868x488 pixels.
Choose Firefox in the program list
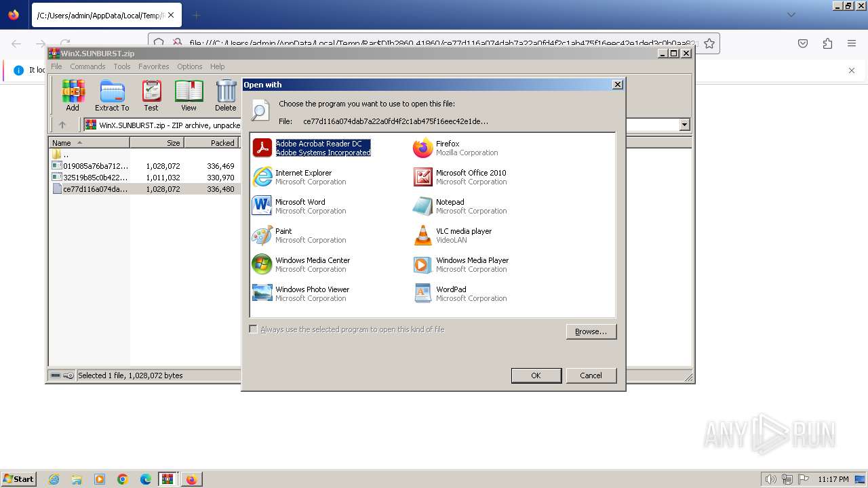456,148
